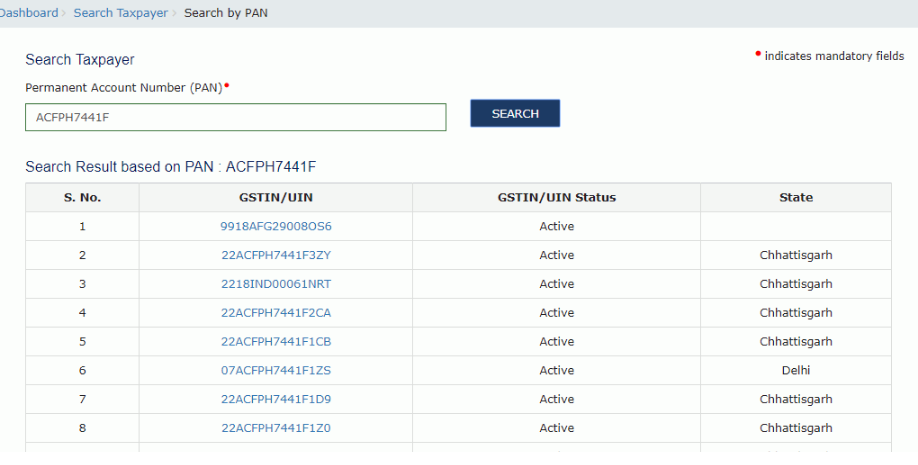Open GSTIN 9918AFG29008OS6 link

pyautogui.click(x=276, y=226)
